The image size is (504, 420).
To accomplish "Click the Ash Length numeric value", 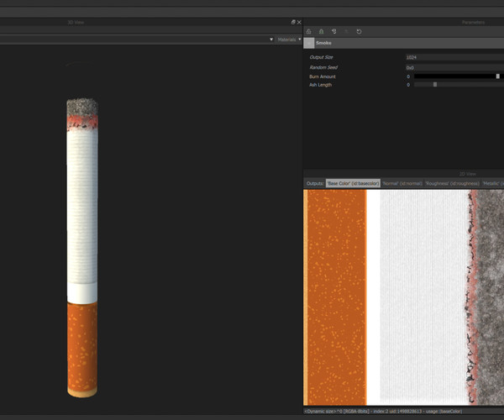I will click(x=408, y=85).
